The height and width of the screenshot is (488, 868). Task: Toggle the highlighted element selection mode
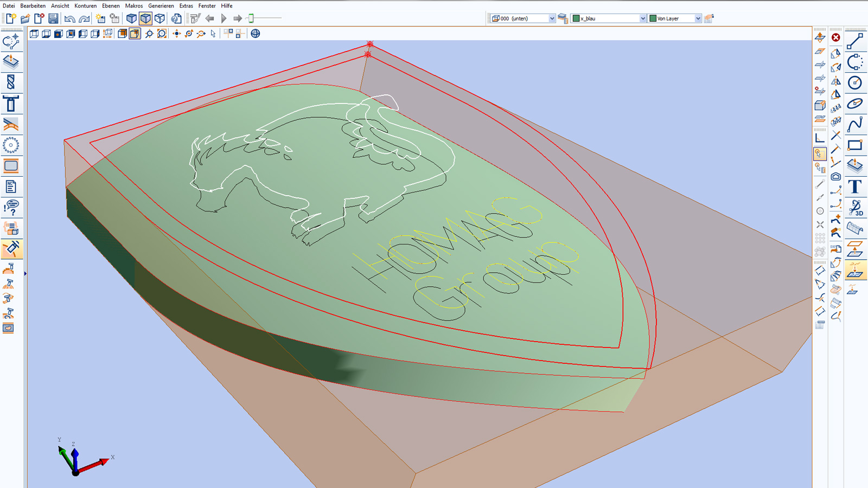(x=820, y=154)
